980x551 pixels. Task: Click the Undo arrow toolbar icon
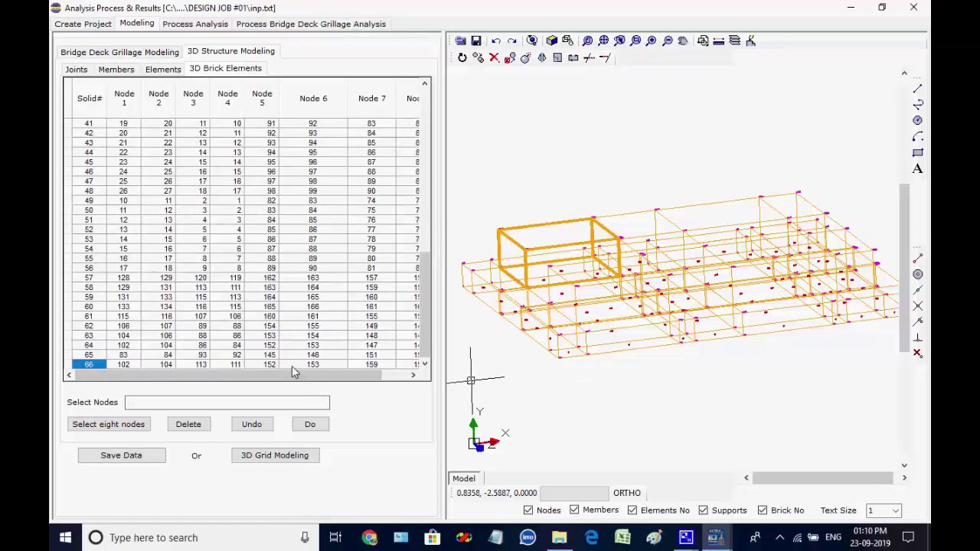[496, 41]
